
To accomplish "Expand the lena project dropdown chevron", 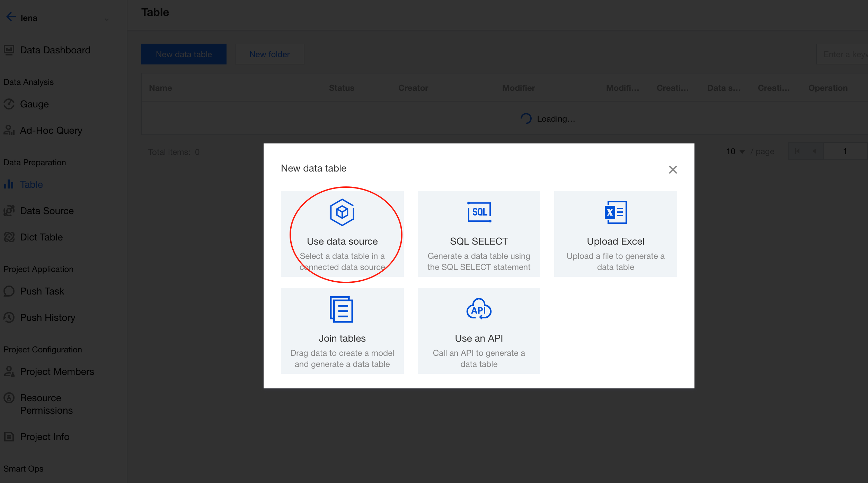I will 107,19.
